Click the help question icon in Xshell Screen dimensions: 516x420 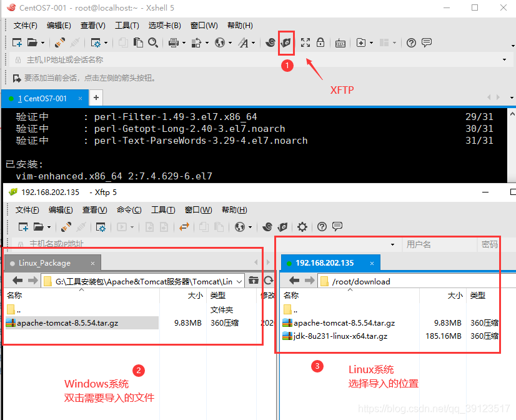[x=411, y=42]
